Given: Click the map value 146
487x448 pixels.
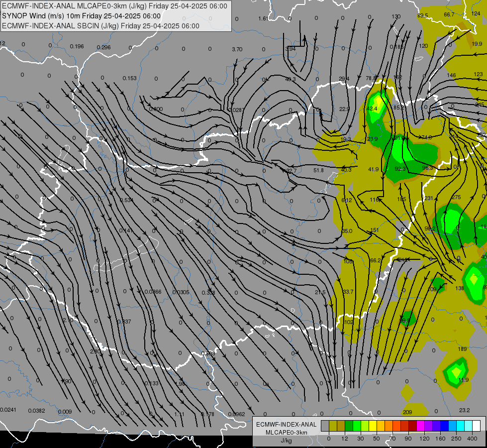Looking at the screenshot, I should pos(451,75).
